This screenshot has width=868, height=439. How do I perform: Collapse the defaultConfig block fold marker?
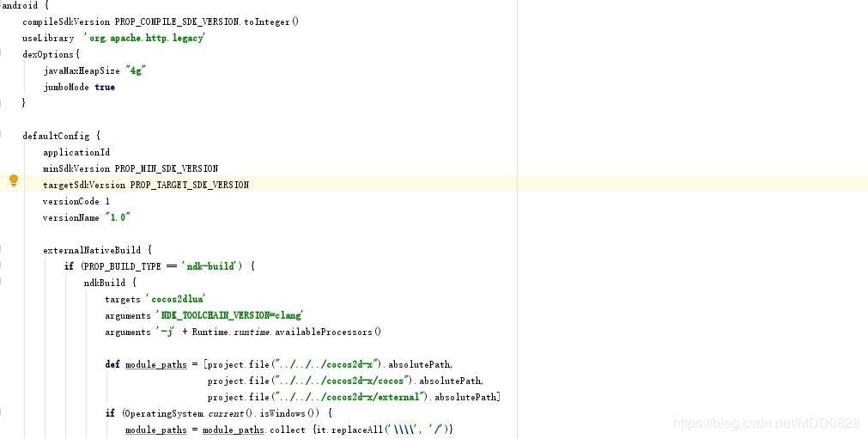click(1, 136)
